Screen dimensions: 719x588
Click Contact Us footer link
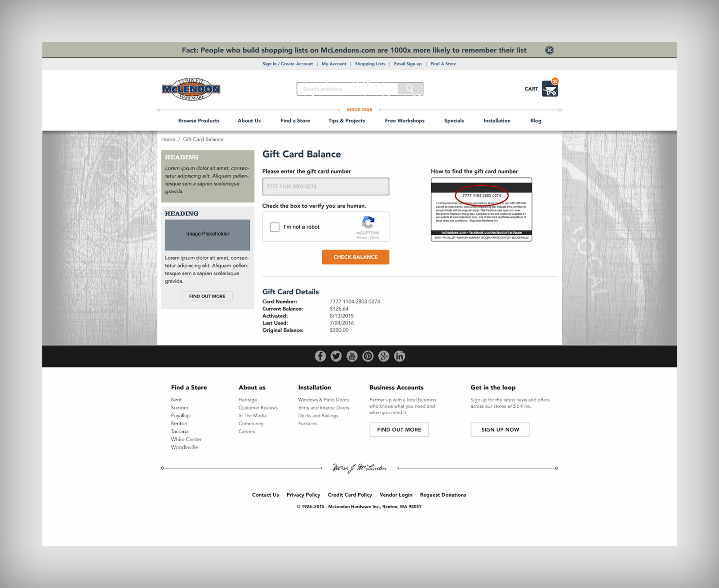click(x=265, y=495)
